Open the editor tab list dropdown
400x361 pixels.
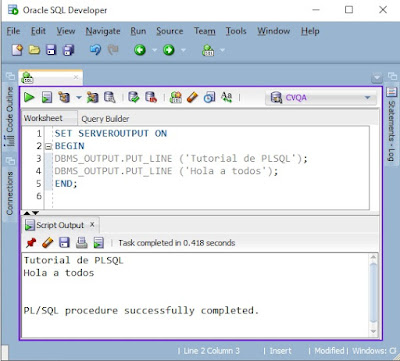point(377,78)
